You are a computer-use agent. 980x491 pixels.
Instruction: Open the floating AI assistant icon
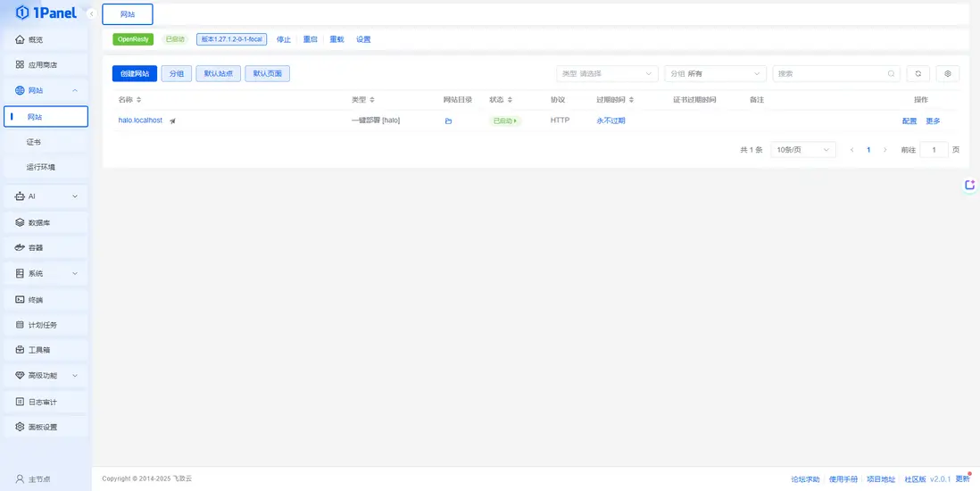[970, 185]
